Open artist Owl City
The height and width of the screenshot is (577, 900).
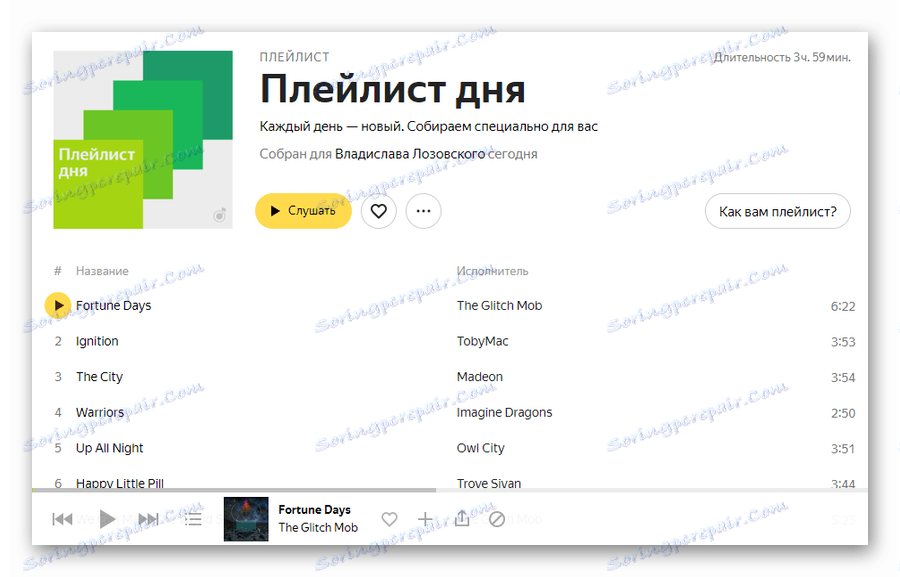tap(480, 448)
